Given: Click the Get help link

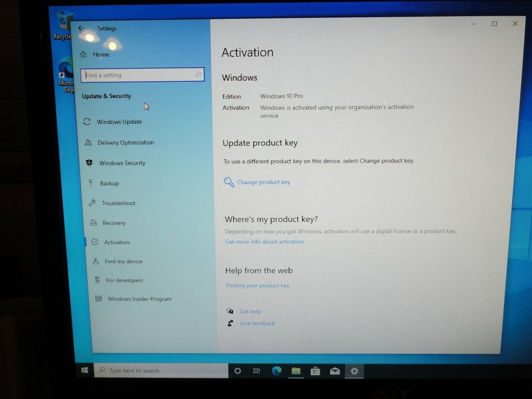Looking at the screenshot, I should pyautogui.click(x=250, y=311).
